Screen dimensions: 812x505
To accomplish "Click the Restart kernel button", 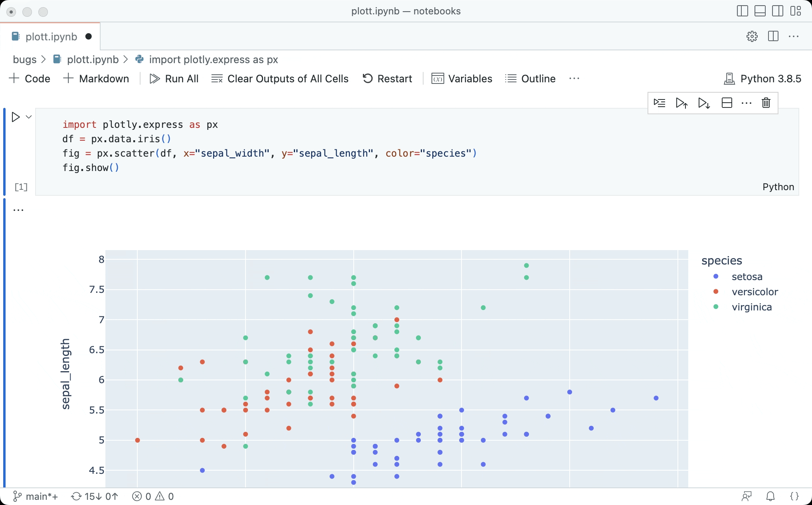I will tap(388, 78).
